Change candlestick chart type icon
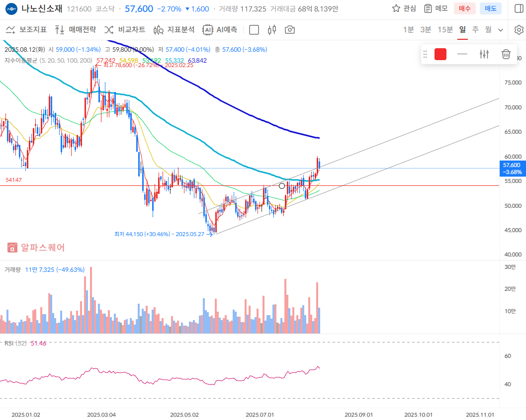Image resolution: width=526 pixels, height=420 pixels. [x=272, y=30]
